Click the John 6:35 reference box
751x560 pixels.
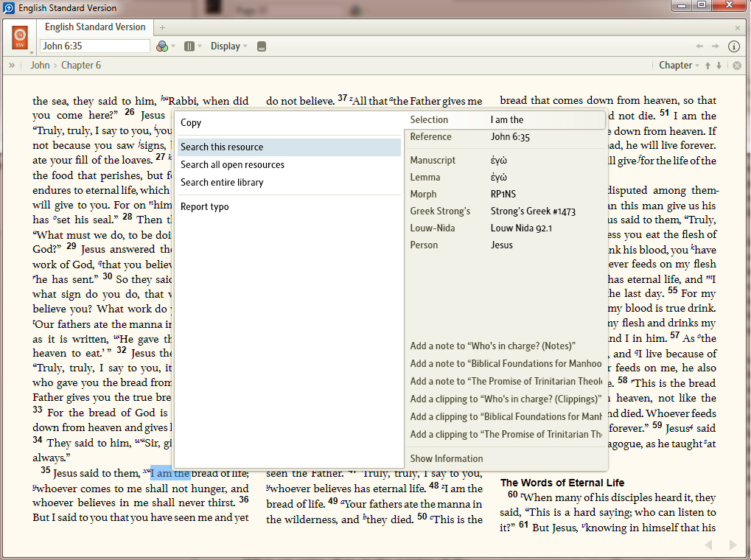95,46
